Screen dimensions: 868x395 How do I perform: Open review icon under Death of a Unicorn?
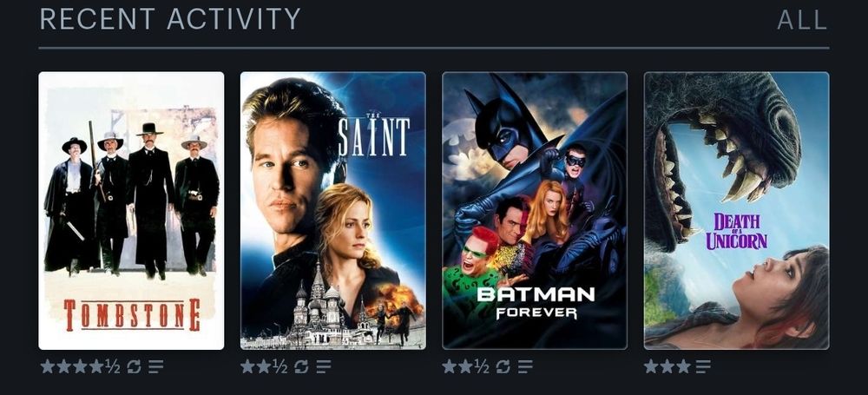[x=703, y=366]
